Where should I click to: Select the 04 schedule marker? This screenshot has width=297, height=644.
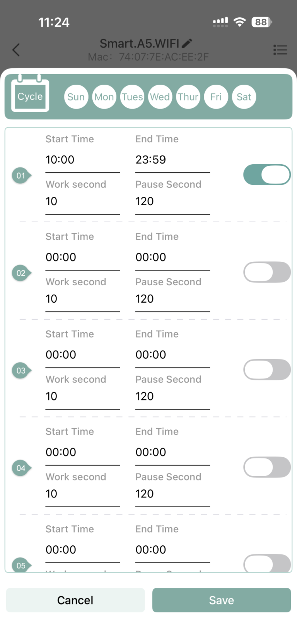pyautogui.click(x=21, y=468)
